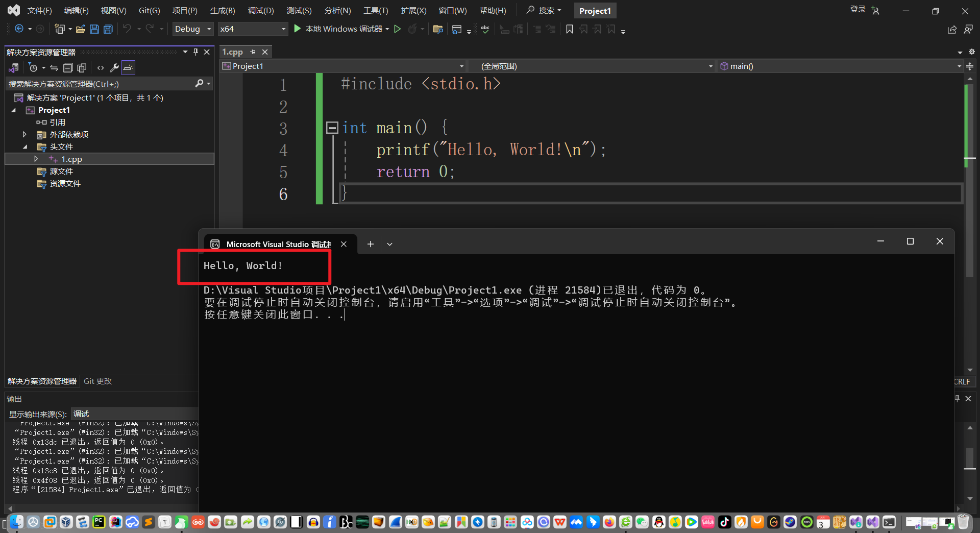This screenshot has width=980, height=533.
Task: Click the Collapse All icon in Solution Explorer
Action: pos(68,68)
